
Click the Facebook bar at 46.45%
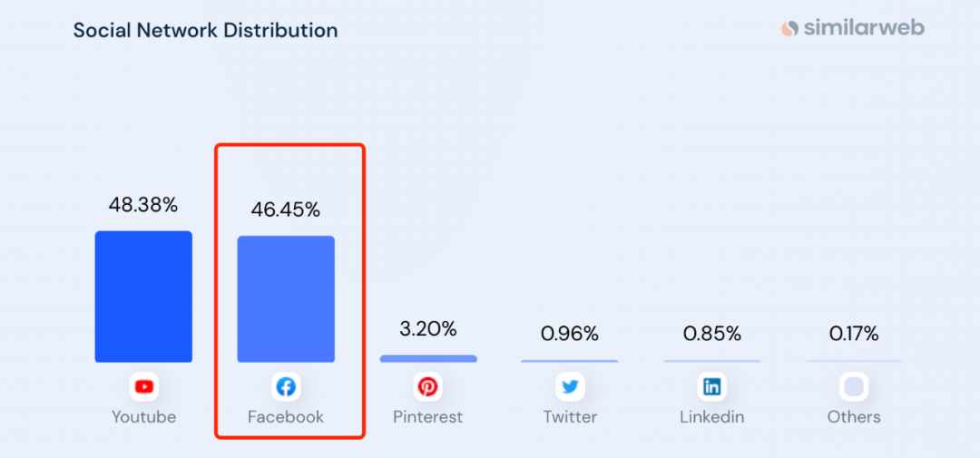(x=286, y=299)
